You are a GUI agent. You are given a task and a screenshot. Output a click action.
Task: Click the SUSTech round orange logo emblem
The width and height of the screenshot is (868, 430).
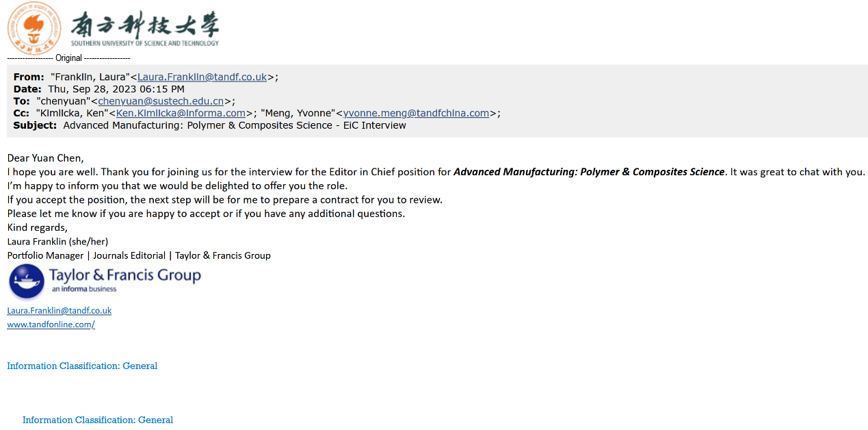34,28
